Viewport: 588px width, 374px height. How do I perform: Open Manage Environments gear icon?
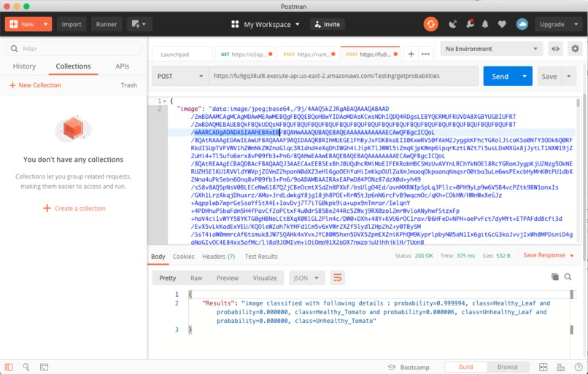576,49
